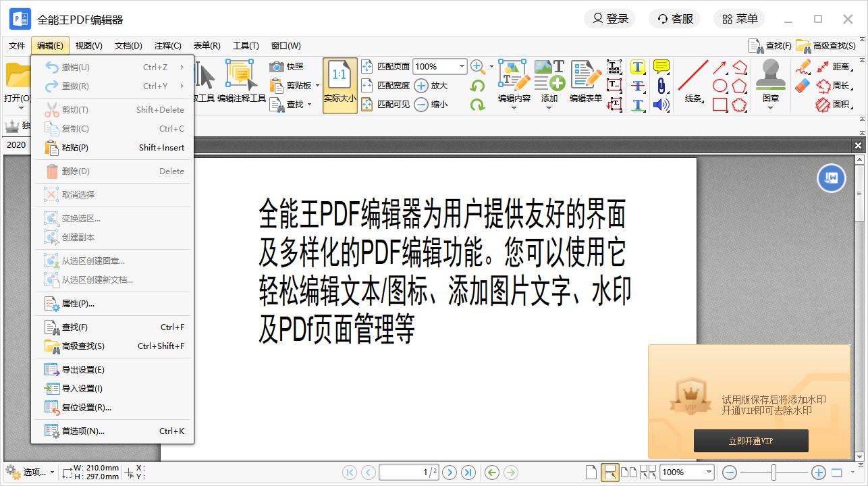Select the Edit Annotation tool

(x=241, y=82)
